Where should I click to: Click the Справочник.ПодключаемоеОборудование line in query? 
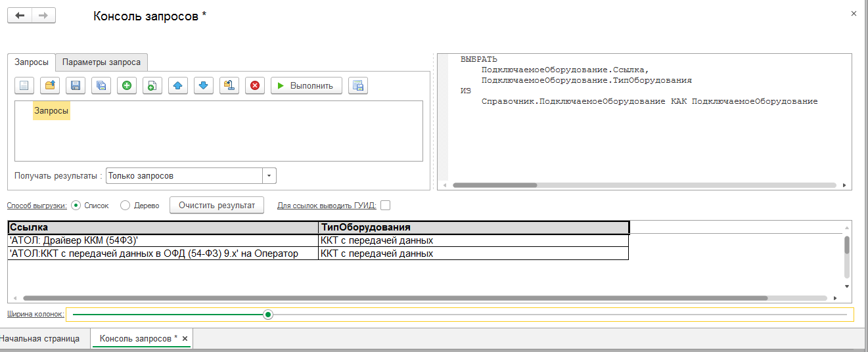(649, 101)
